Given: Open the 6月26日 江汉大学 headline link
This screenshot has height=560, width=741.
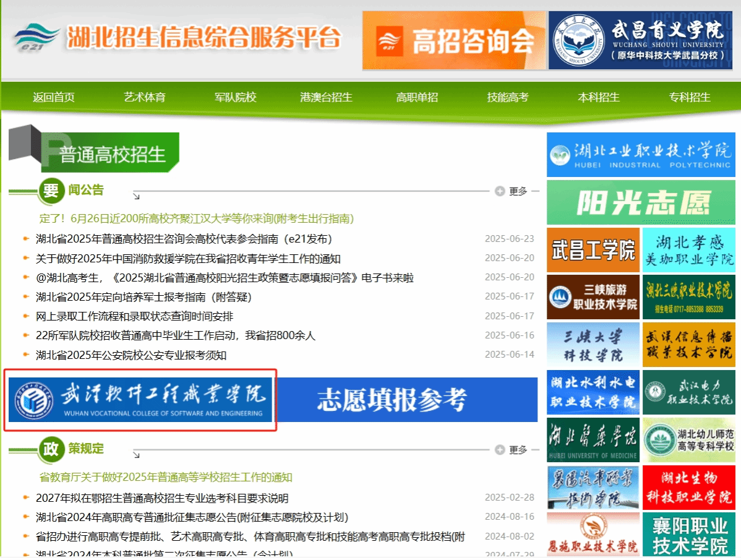Looking at the screenshot, I should [x=196, y=218].
